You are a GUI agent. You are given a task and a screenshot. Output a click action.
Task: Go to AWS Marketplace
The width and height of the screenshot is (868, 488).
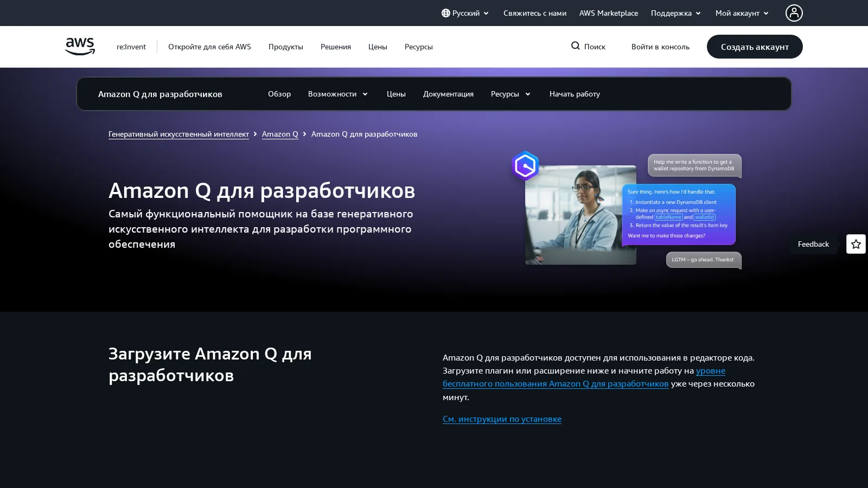pos(609,13)
